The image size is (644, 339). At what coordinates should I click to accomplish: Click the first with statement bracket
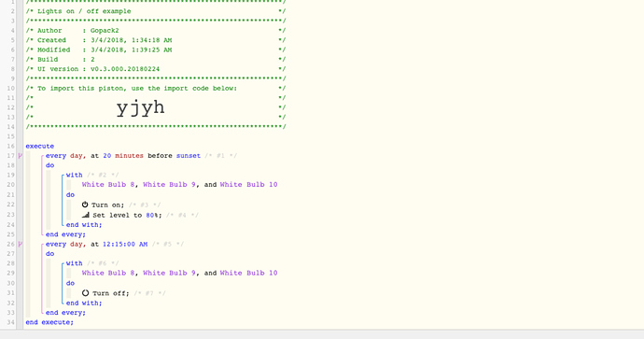click(75, 175)
